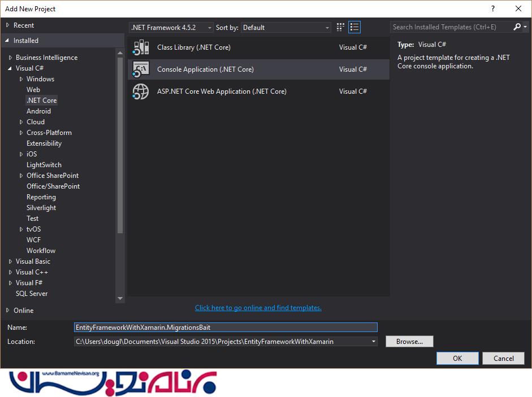Select the Workflow category
The width and height of the screenshot is (532, 397).
(41, 251)
